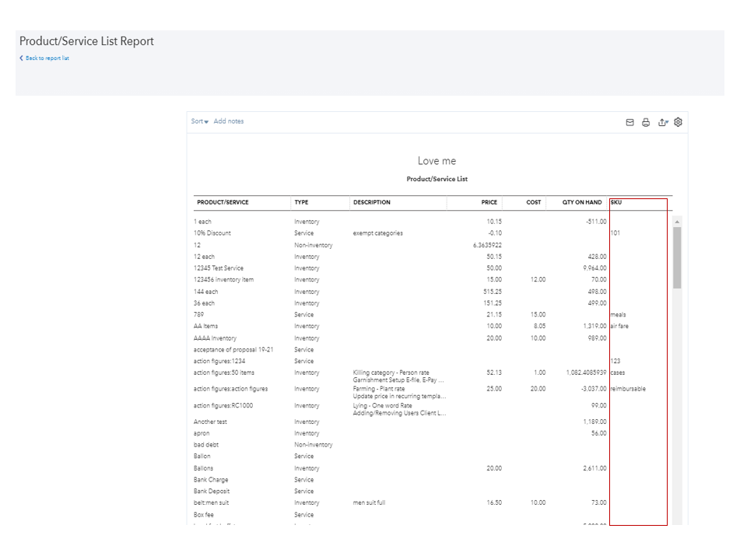
Task: Open report settings via gear icon
Action: click(678, 122)
